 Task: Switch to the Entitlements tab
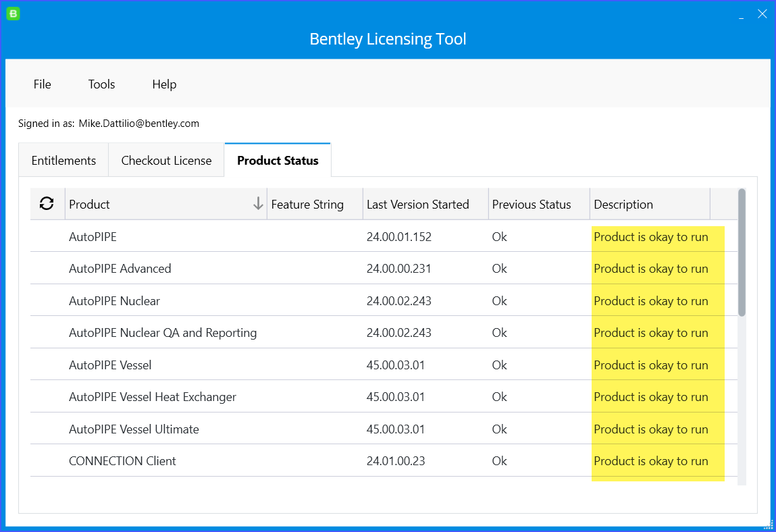coord(63,161)
